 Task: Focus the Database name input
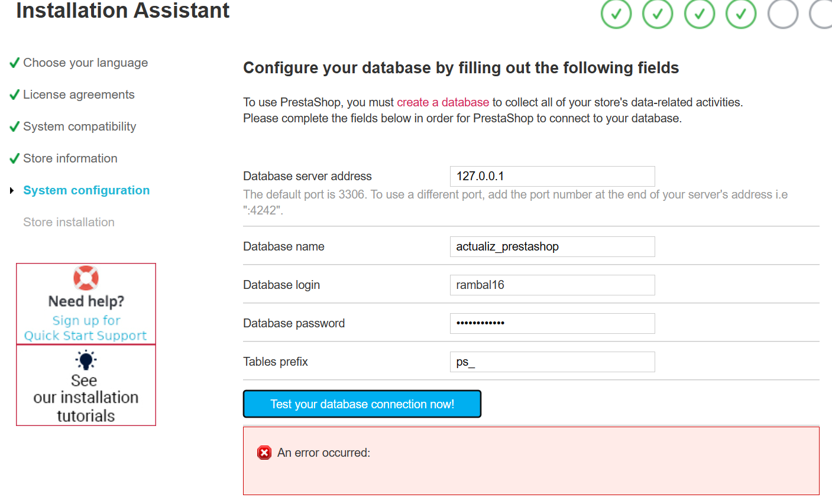552,246
